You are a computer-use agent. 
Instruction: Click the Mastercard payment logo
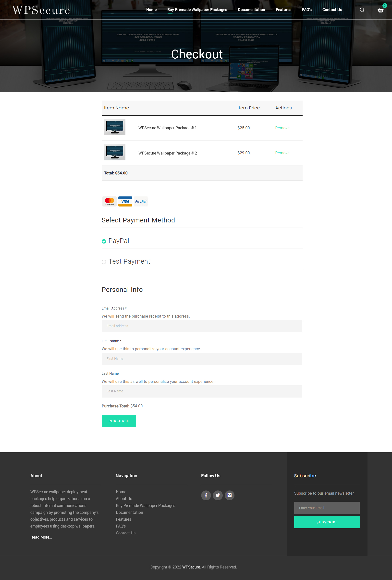pyautogui.click(x=110, y=201)
